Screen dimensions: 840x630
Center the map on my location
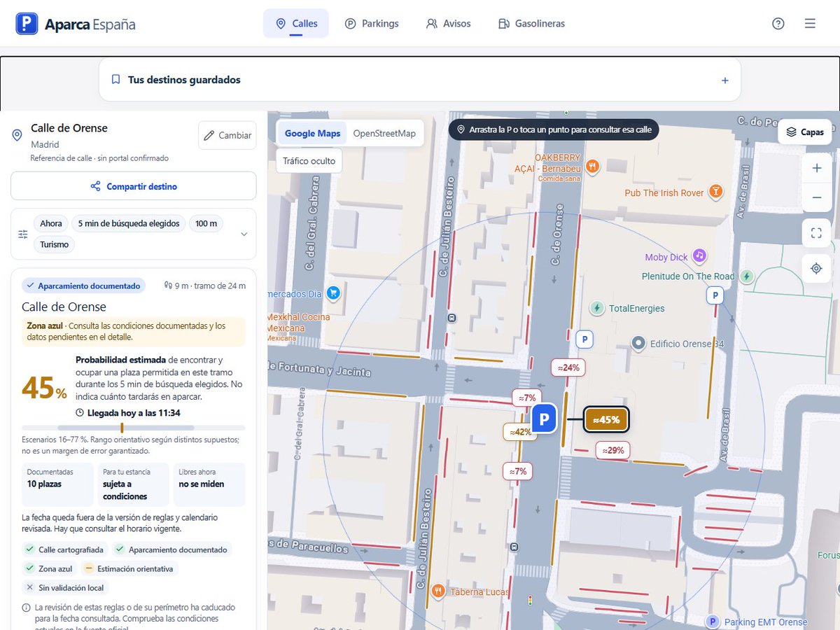816,268
